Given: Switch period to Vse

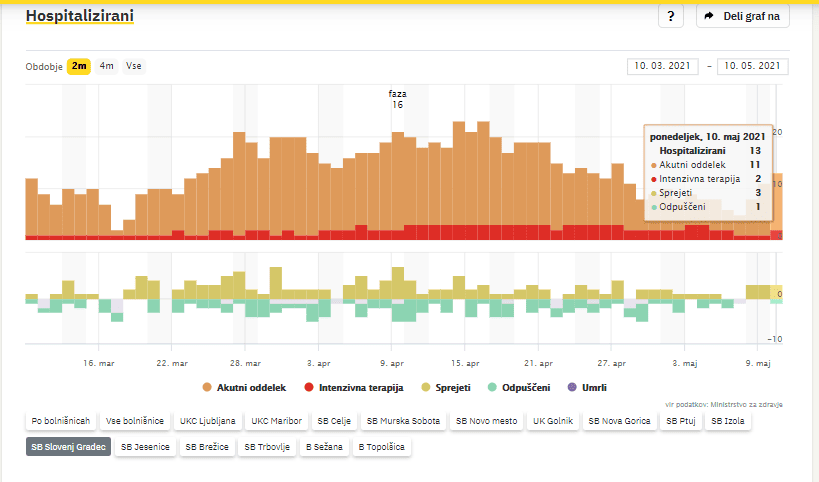Looking at the screenshot, I should pos(133,66).
